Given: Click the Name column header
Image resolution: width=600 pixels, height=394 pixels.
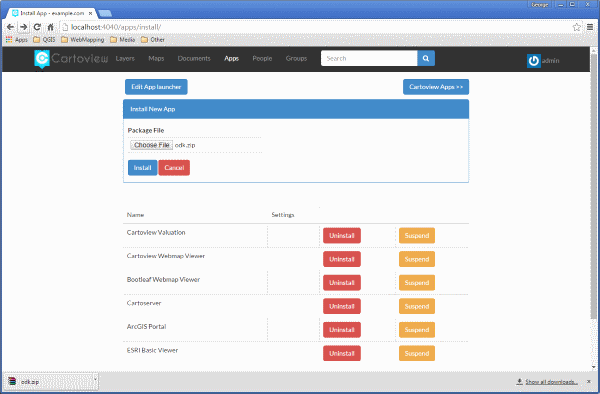Looking at the screenshot, I should [x=135, y=215].
